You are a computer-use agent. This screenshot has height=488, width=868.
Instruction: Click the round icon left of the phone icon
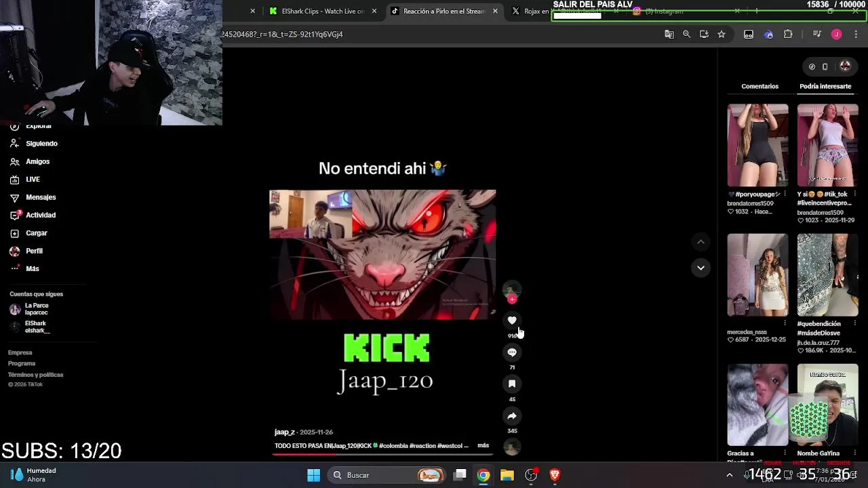(x=812, y=66)
